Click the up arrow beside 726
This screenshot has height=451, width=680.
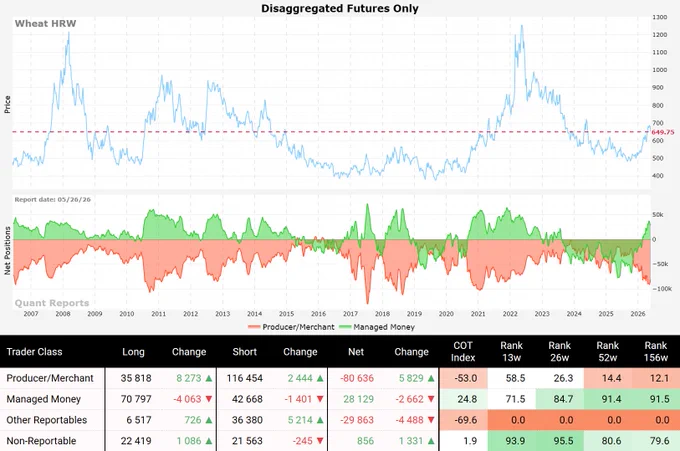(209, 420)
